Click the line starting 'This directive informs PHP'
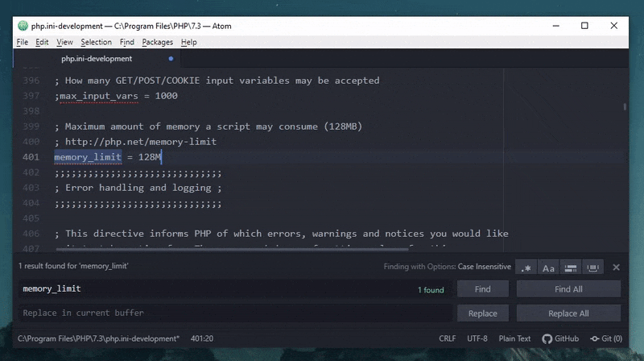The width and height of the screenshot is (644, 361). (281, 234)
